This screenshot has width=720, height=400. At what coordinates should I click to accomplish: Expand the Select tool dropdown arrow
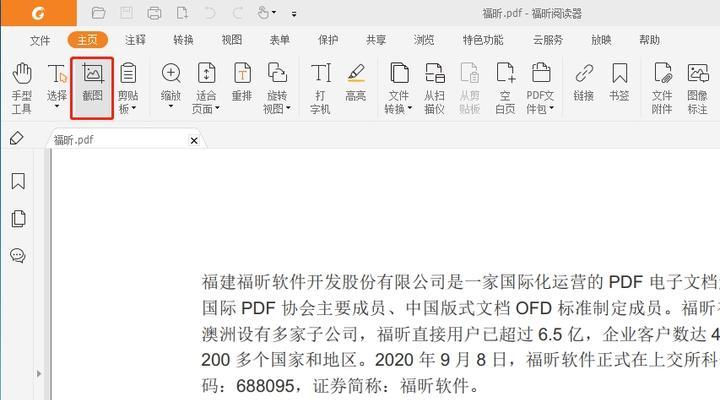[x=57, y=107]
